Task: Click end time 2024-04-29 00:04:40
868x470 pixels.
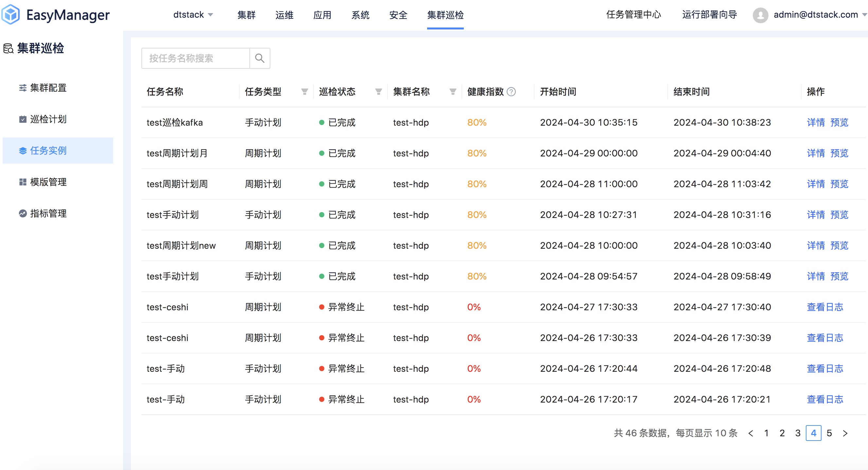Action: tap(722, 153)
